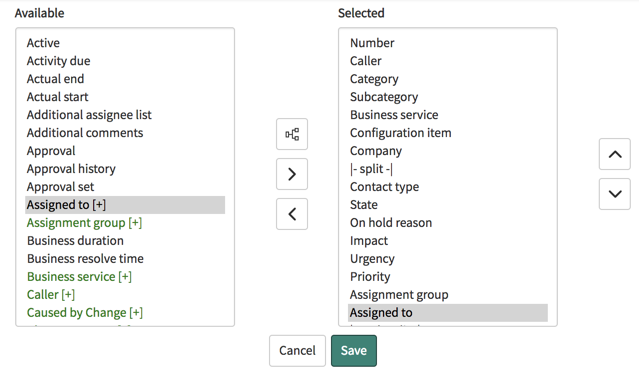
Task: Select Active in Available list
Action: coord(125,43)
